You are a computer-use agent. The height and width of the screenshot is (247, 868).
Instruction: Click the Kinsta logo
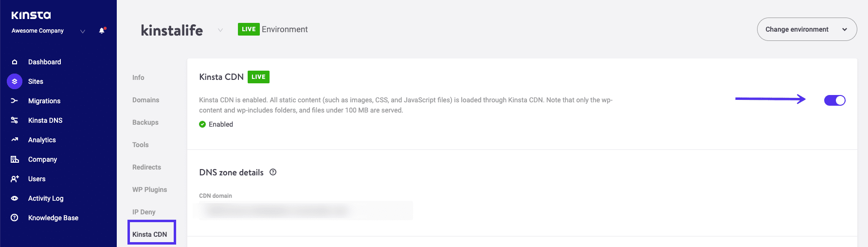pos(31,15)
